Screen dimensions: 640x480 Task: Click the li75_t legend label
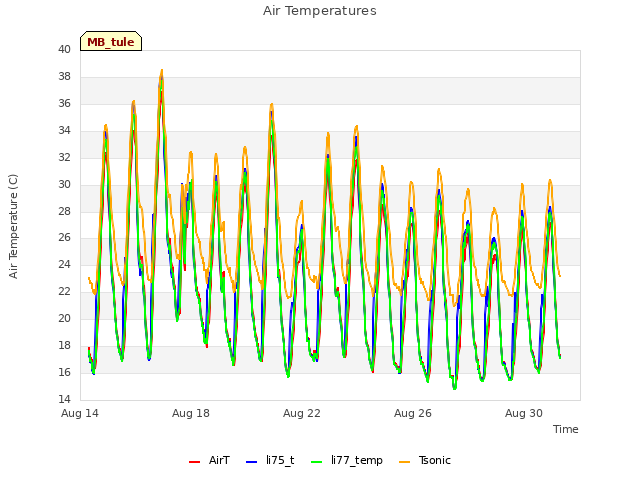coord(280,460)
